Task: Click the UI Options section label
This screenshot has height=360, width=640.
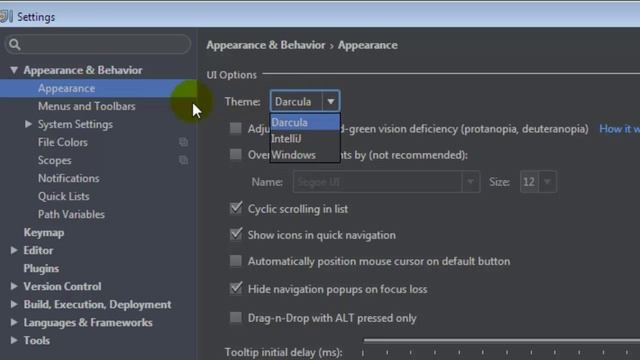Action: (x=231, y=75)
